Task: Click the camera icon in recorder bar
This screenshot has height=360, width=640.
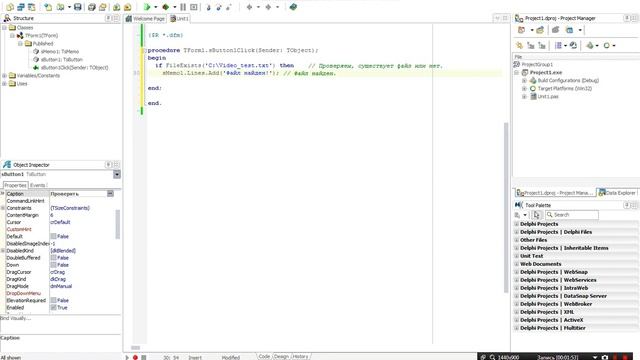Action: (x=604, y=357)
